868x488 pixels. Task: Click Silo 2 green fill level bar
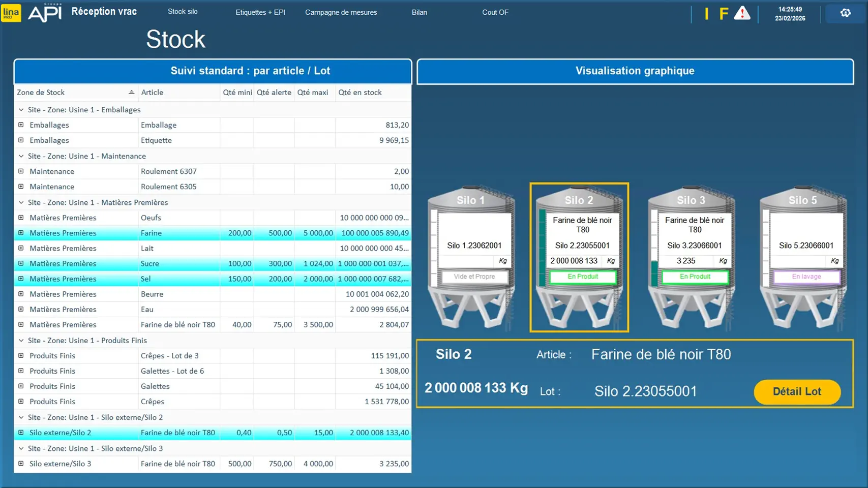click(542, 248)
